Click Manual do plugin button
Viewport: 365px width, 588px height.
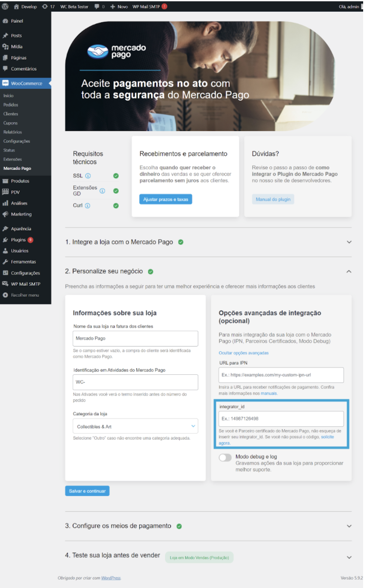pos(273,199)
